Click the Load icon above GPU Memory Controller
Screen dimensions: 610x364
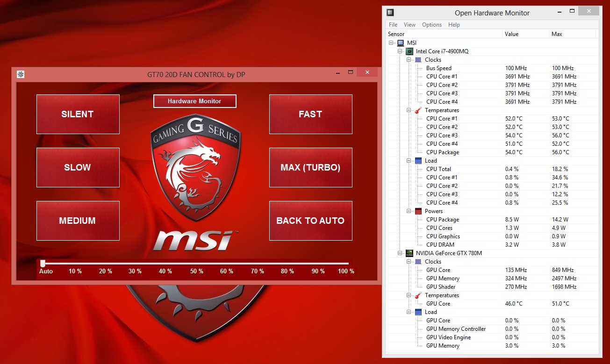pos(418,312)
